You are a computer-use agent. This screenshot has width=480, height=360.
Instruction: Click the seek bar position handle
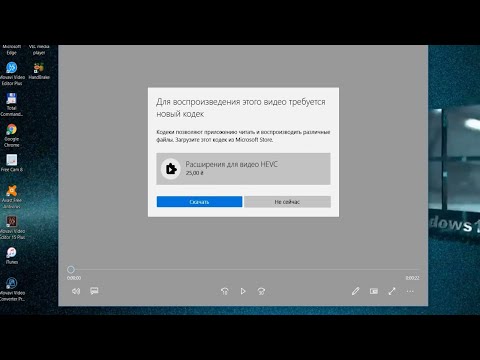click(71, 269)
